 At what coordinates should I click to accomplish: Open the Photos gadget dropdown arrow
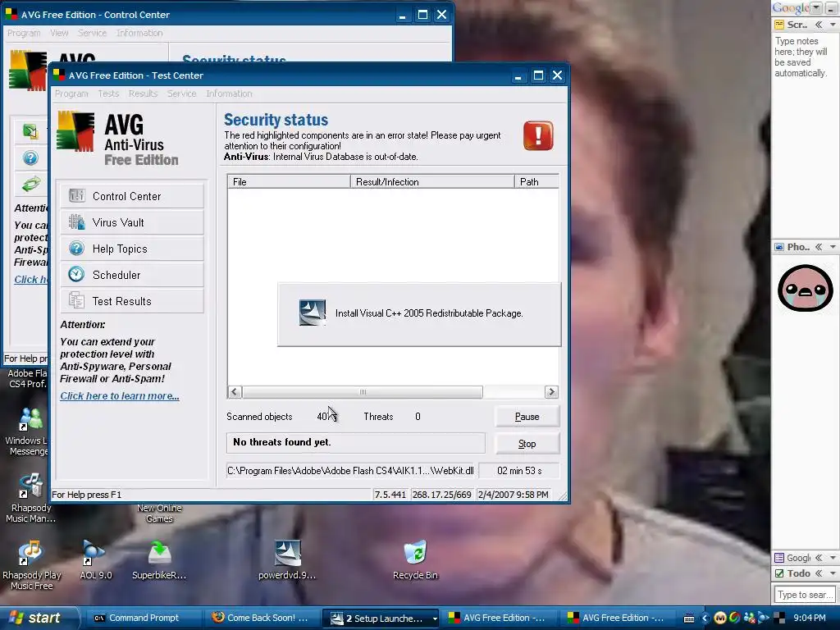pos(833,247)
